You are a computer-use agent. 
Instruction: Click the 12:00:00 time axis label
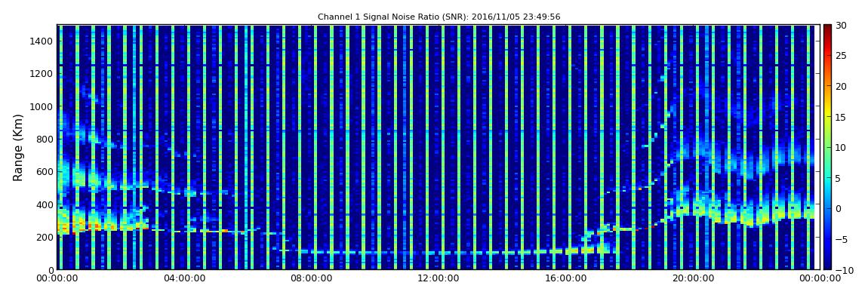(x=439, y=279)
